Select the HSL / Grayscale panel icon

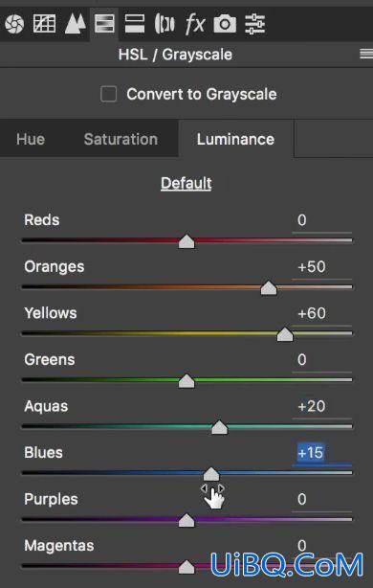tap(104, 24)
